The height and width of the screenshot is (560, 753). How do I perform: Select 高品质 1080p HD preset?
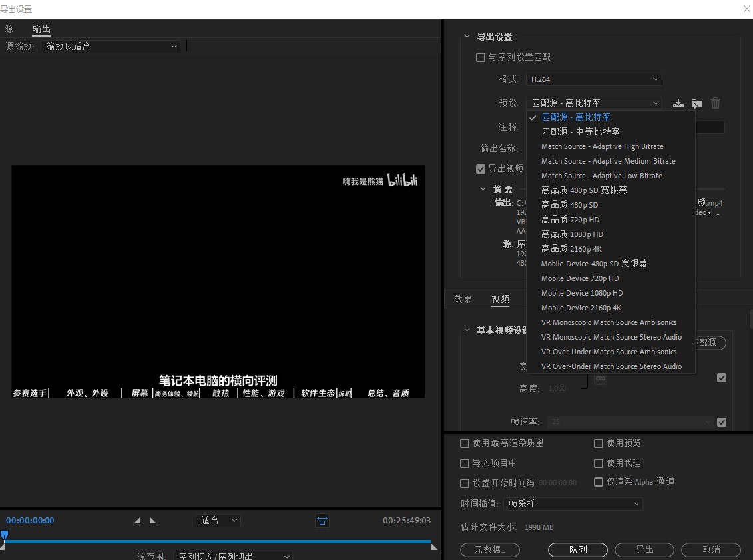pyautogui.click(x=572, y=234)
